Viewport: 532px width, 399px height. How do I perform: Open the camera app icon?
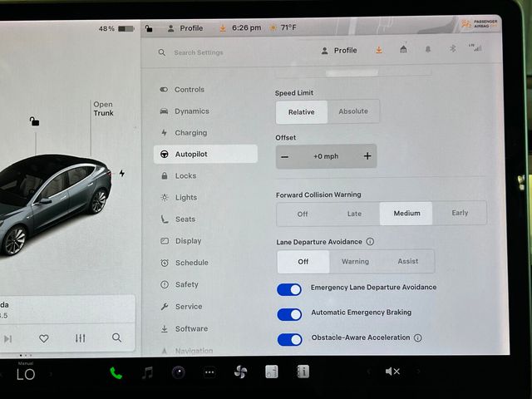[178, 372]
